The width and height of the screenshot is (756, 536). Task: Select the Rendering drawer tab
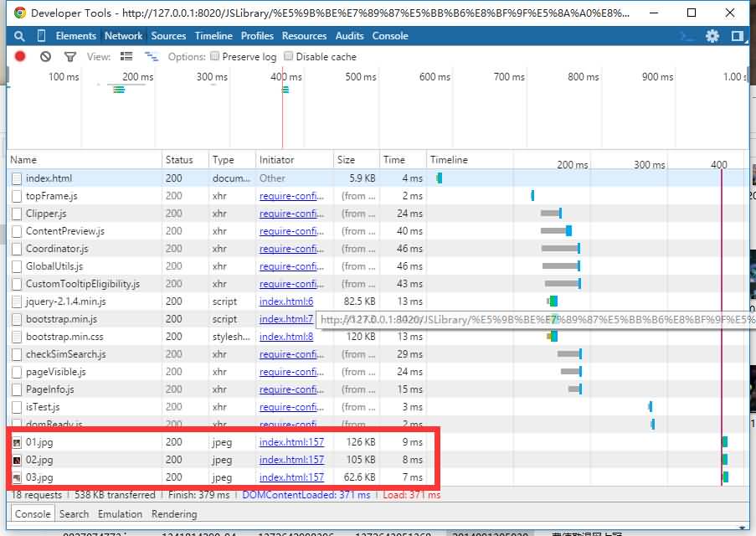[174, 514]
